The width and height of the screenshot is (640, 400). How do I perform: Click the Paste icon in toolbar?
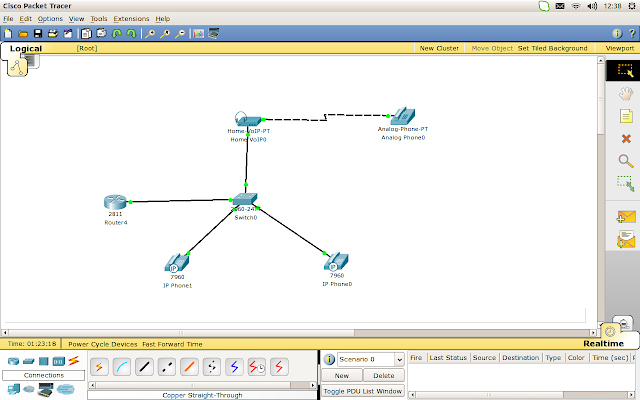click(101, 33)
